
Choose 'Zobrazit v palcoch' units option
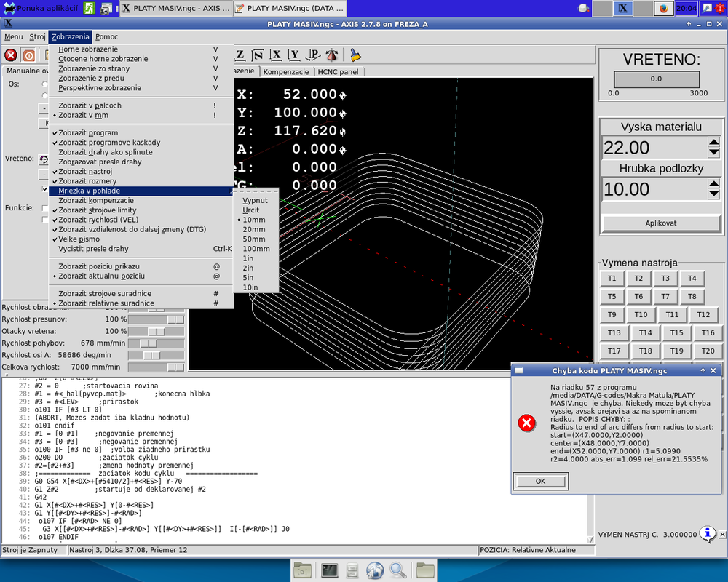click(x=90, y=105)
